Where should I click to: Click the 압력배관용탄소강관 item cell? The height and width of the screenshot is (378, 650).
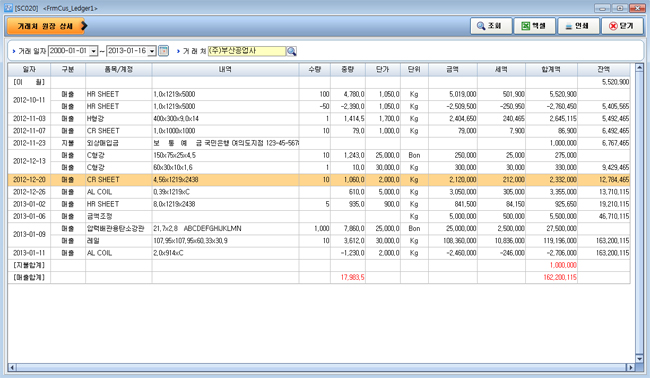point(119,229)
